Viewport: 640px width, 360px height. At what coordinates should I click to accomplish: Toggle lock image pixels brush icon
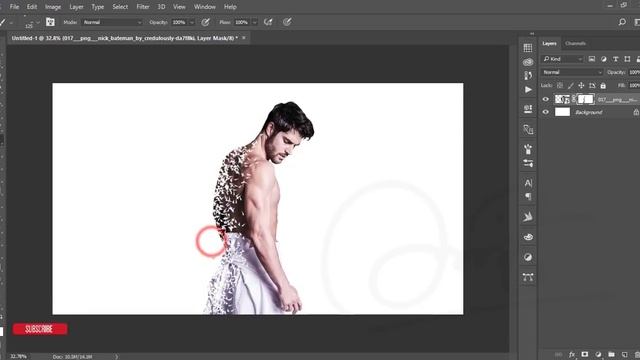571,85
